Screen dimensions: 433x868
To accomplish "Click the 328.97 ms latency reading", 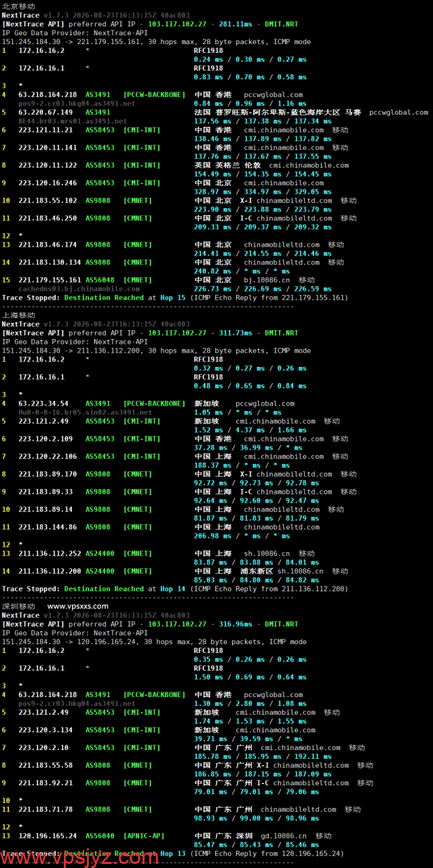I will (212, 191).
